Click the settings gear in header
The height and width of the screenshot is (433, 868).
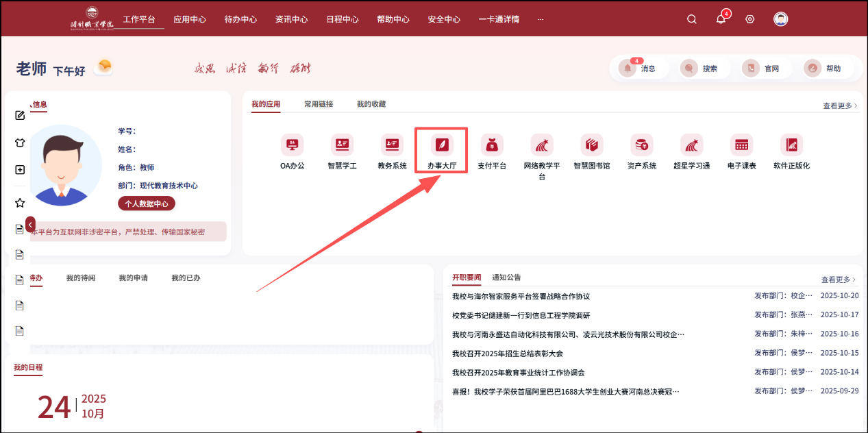pyautogui.click(x=749, y=19)
